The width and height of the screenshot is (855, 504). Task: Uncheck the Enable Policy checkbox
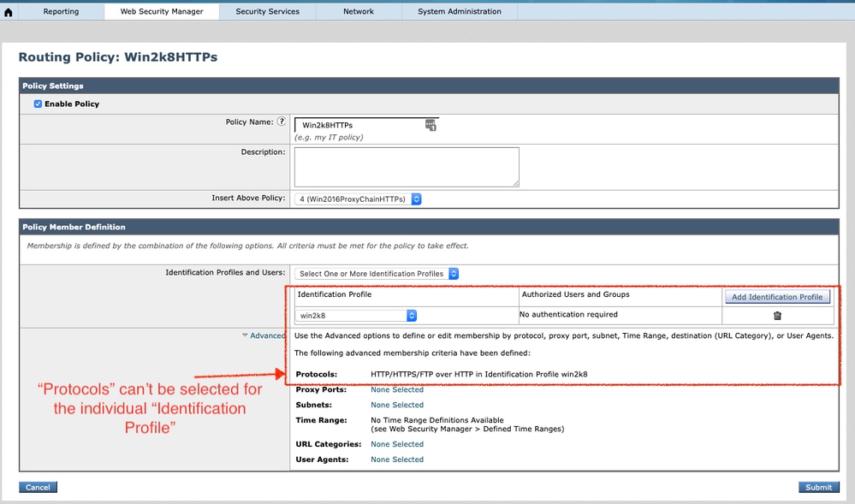38,104
